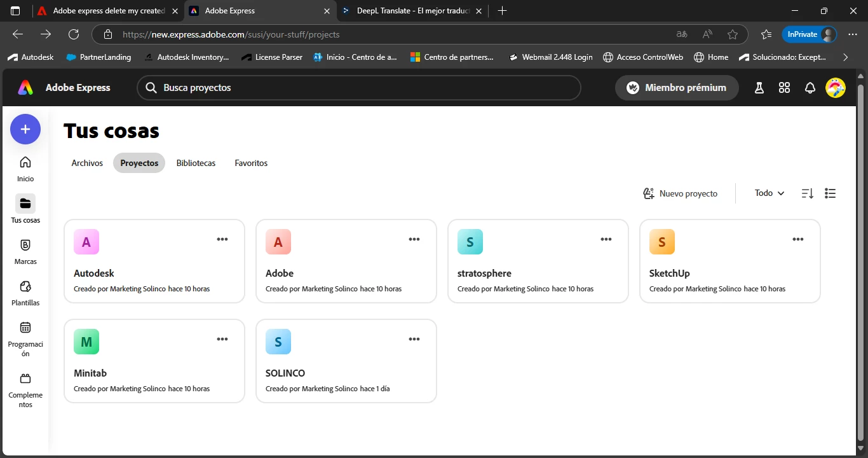
Task: Switch to list view icon
Action: [830, 193]
